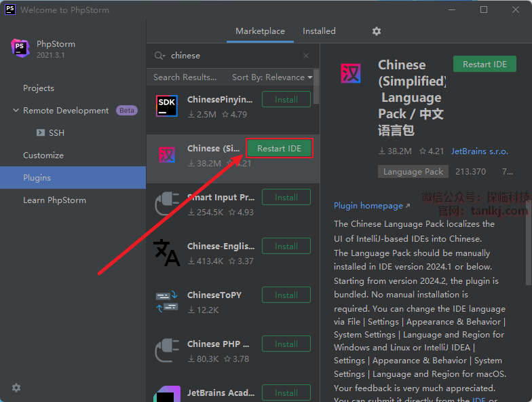Click the 2.5M downloads count for ChinesePinyin
The width and height of the screenshot is (532, 402).
(x=202, y=115)
